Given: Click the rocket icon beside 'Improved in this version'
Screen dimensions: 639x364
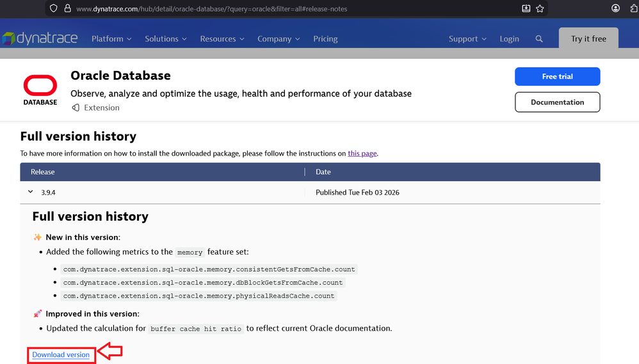Looking at the screenshot, I should tap(38, 313).
